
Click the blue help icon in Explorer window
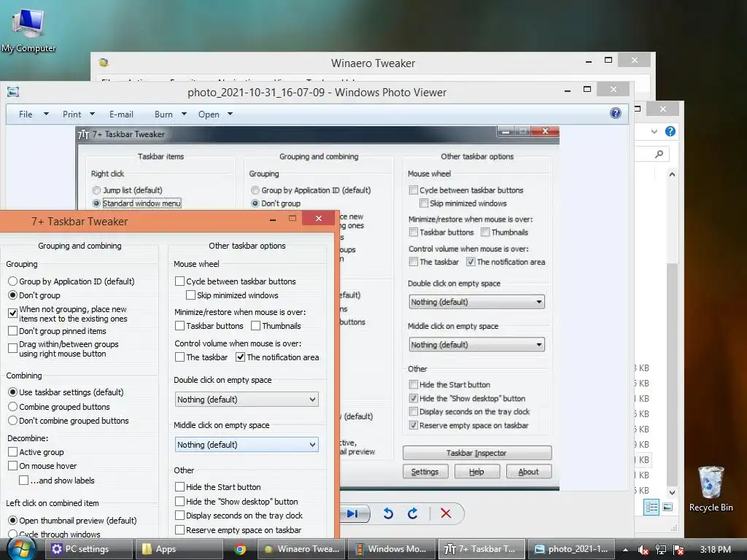tap(670, 131)
